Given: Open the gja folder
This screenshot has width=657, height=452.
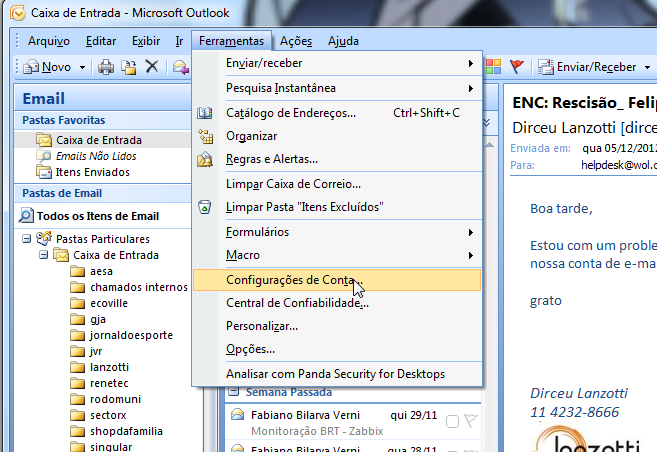Looking at the screenshot, I should click(98, 320).
